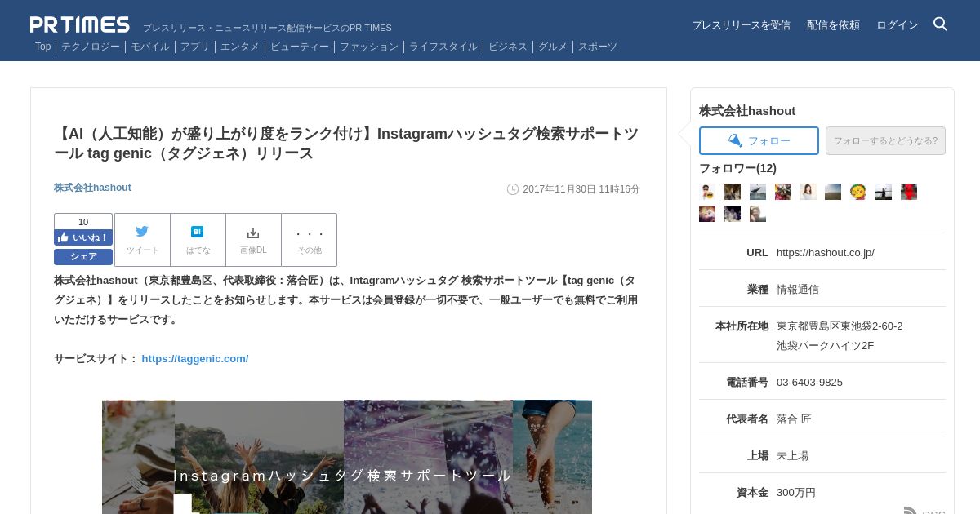Click the 300万円 capital value
The height and width of the screenshot is (514, 980).
click(x=796, y=493)
